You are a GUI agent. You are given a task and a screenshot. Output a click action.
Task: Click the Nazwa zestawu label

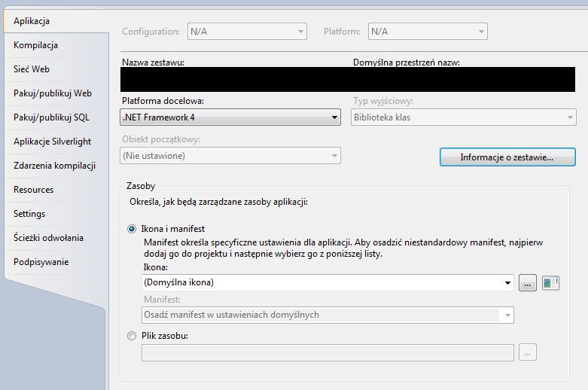pyautogui.click(x=153, y=62)
